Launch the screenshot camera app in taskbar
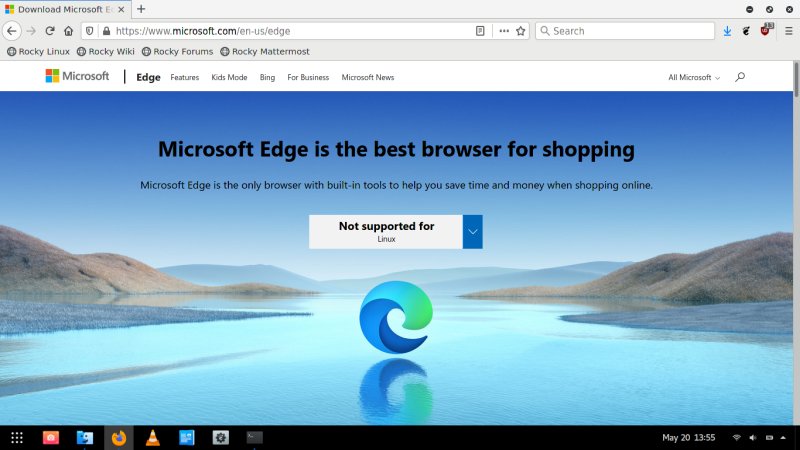 [51, 438]
